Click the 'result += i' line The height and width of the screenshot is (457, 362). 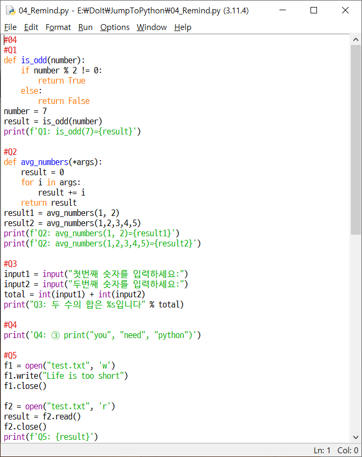[x=62, y=192]
